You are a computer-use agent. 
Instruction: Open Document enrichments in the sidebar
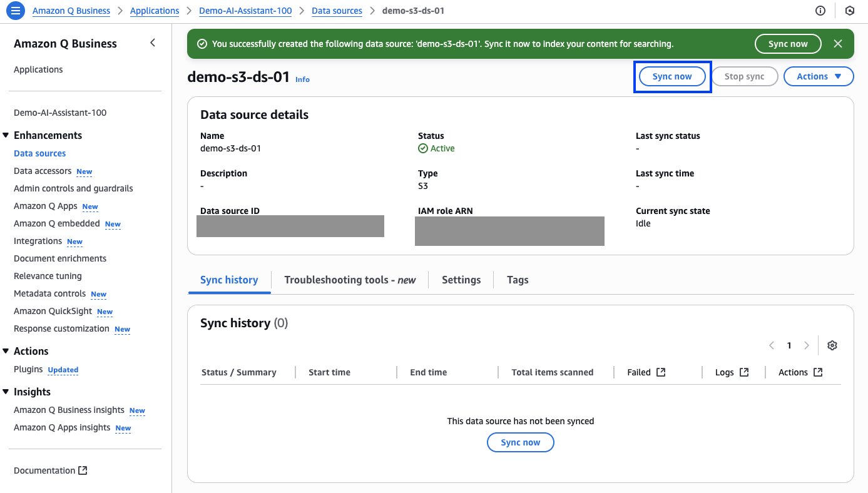pyautogui.click(x=60, y=258)
